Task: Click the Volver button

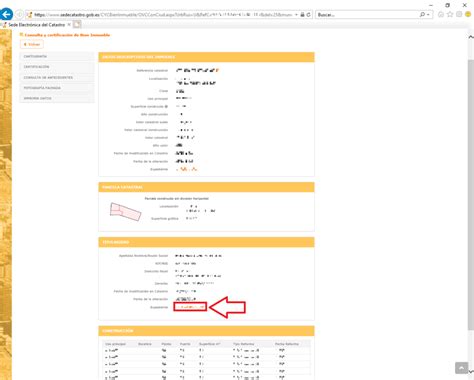Action: 32,44
